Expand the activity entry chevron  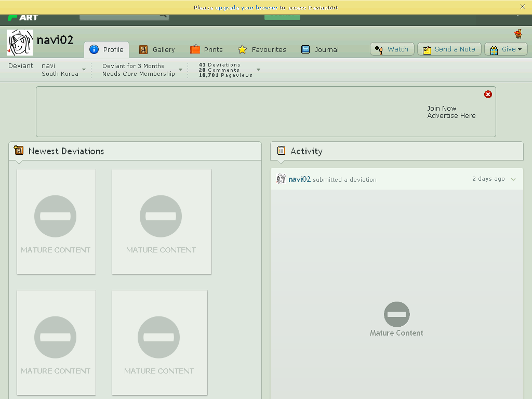513,179
